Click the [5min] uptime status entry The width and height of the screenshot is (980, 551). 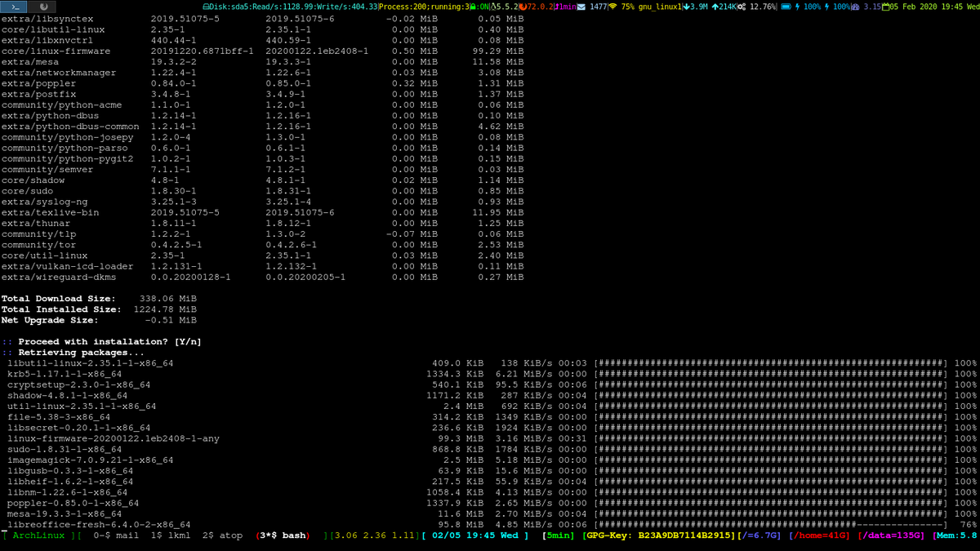pyautogui.click(x=559, y=535)
